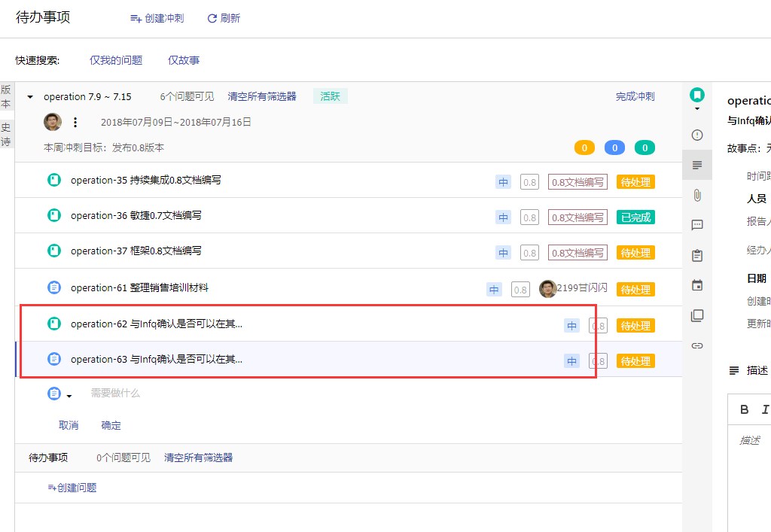771x532 pixels.
Task: Click the linked issues chain icon
Action: [x=696, y=345]
